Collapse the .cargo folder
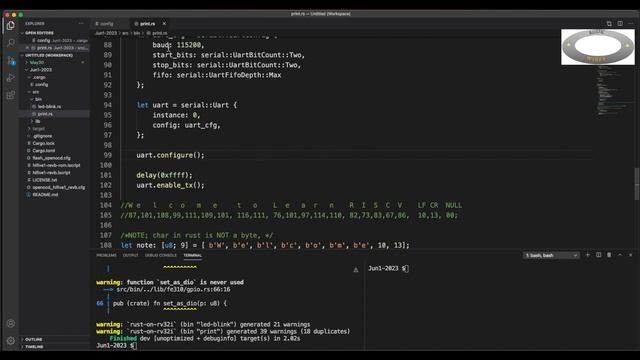Viewport: 640px width, 360px height. tap(39, 77)
